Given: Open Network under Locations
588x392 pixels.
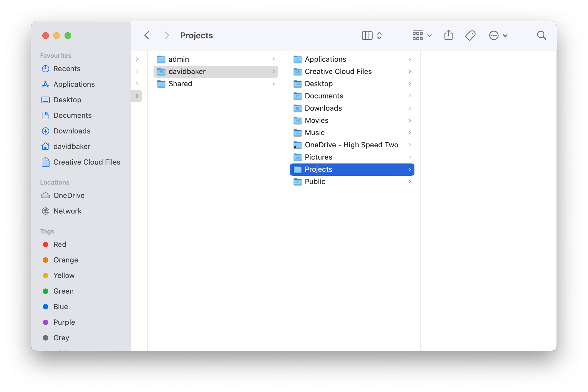Looking at the screenshot, I should coord(67,211).
